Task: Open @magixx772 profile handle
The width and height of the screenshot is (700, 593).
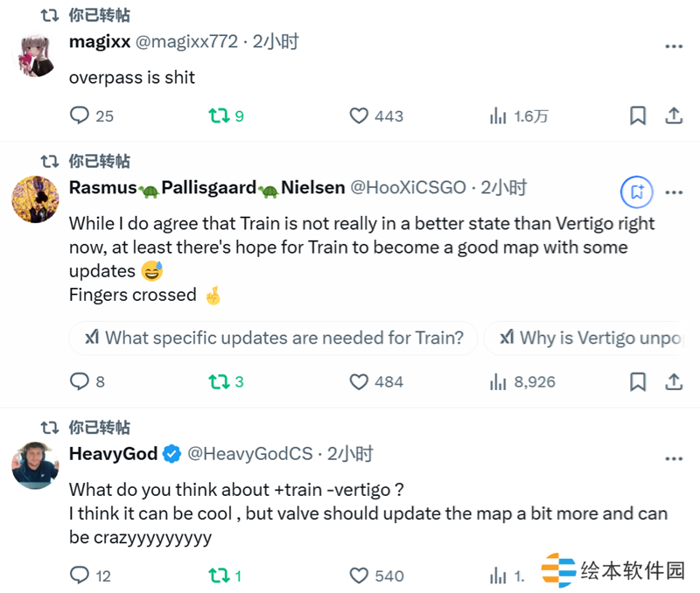Action: 186,42
